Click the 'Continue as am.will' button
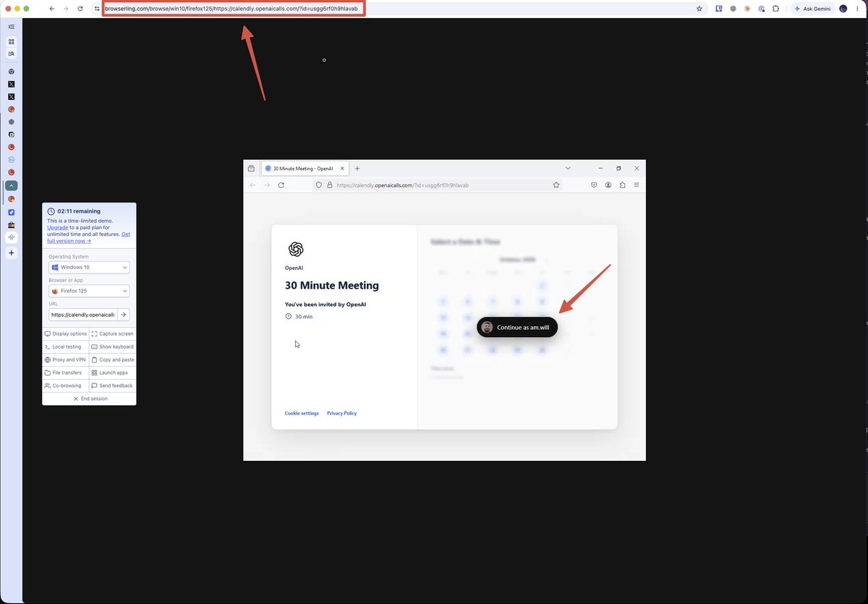This screenshot has width=868, height=604. click(517, 327)
